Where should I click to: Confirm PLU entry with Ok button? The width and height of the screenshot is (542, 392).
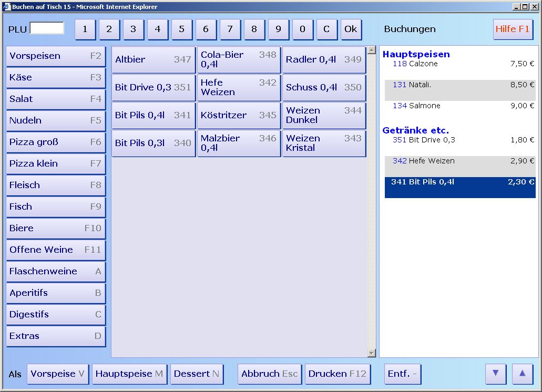351,29
